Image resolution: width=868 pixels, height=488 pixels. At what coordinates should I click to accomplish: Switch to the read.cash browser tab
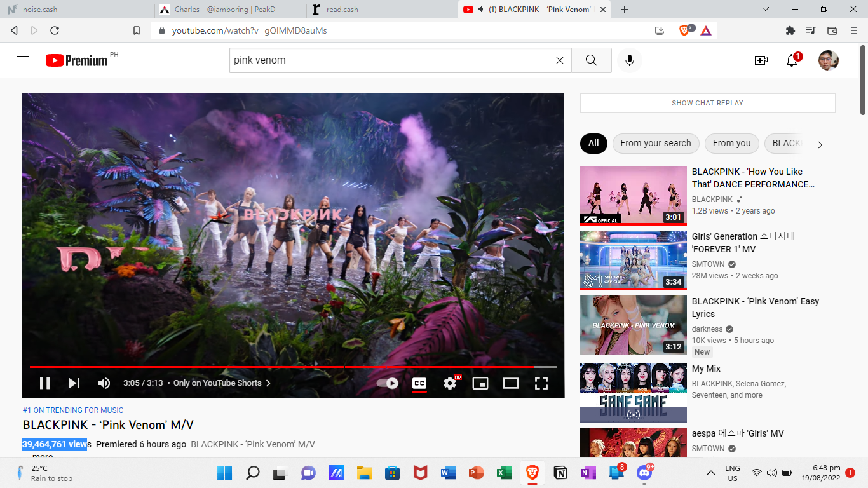point(381,10)
